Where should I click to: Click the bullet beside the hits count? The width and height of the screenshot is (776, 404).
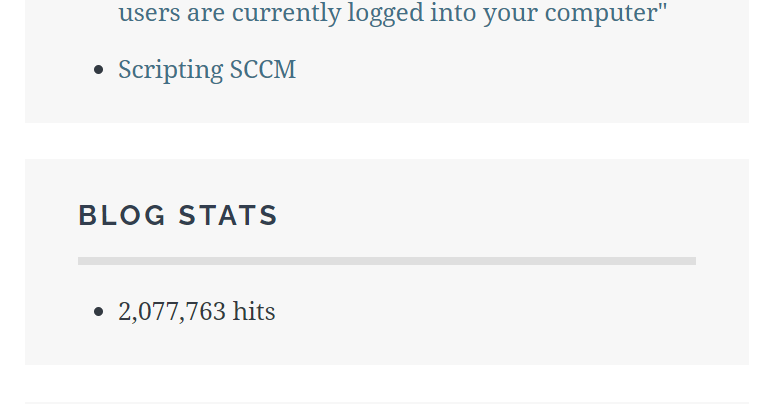98,313
